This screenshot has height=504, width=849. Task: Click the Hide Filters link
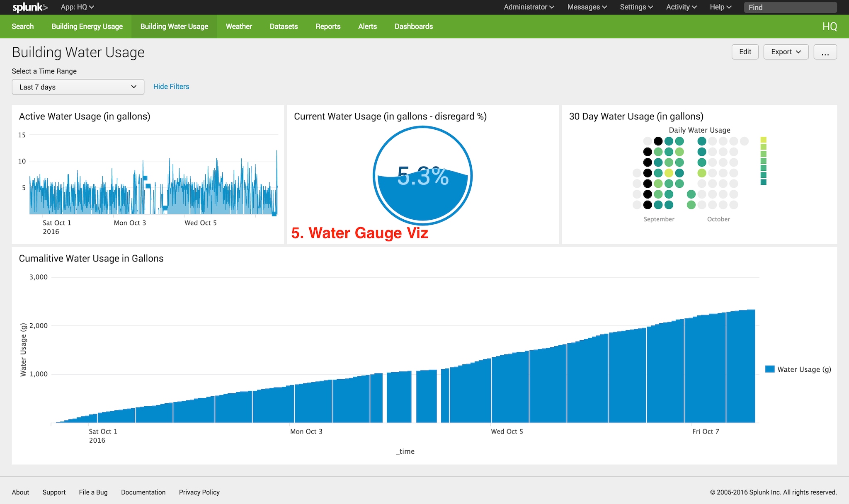point(171,87)
